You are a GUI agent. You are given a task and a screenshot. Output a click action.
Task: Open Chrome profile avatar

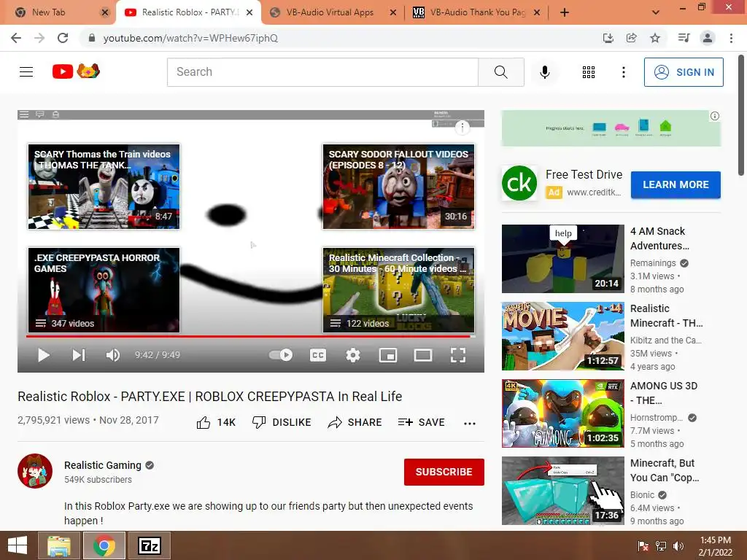708,38
